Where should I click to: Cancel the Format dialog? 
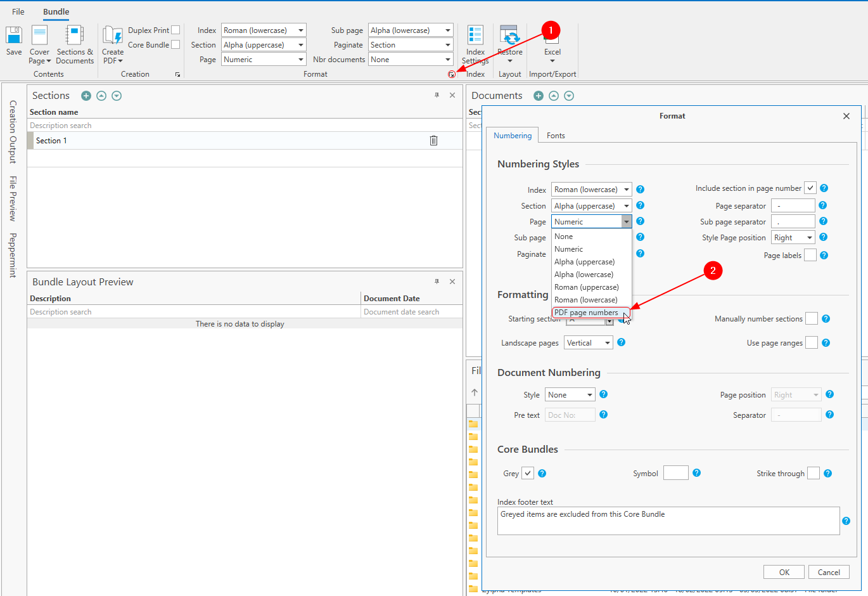point(828,572)
